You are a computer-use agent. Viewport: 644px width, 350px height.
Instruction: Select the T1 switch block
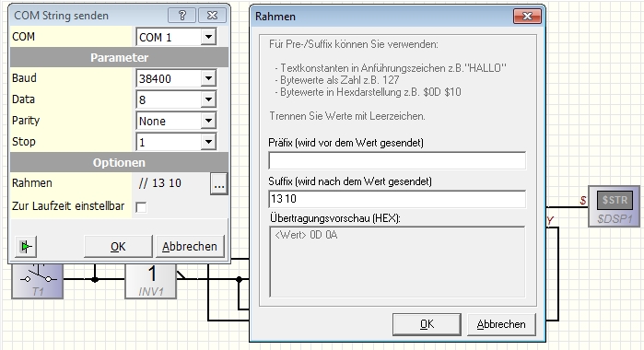[x=38, y=281]
